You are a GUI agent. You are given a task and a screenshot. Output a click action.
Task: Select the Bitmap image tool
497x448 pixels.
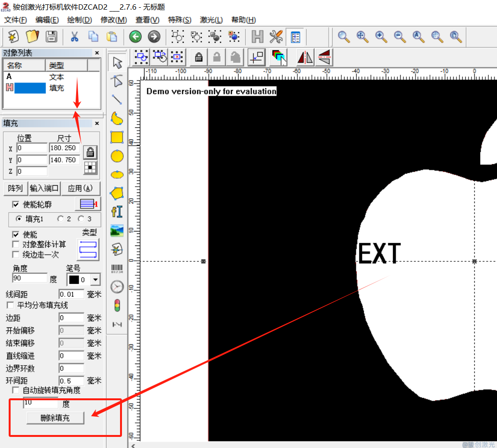click(117, 231)
